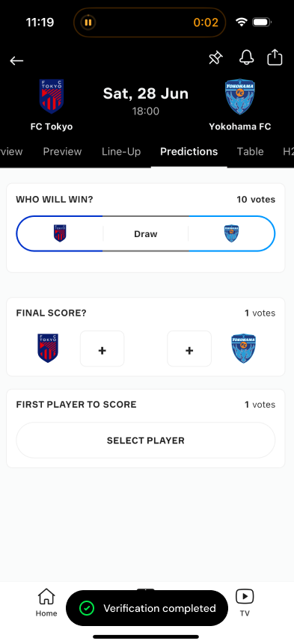294x644 pixels.
Task: Enable notifications via the bell icon
Action: pos(246,58)
